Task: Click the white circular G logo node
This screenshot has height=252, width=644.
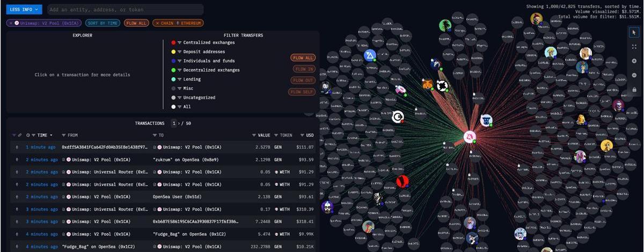Action: pos(398,117)
